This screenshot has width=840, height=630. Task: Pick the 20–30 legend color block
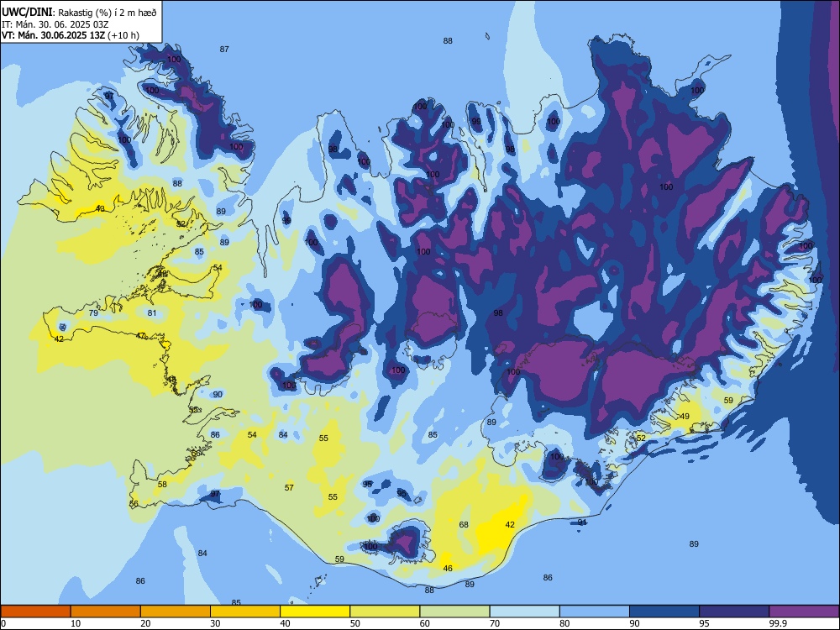tap(176, 612)
